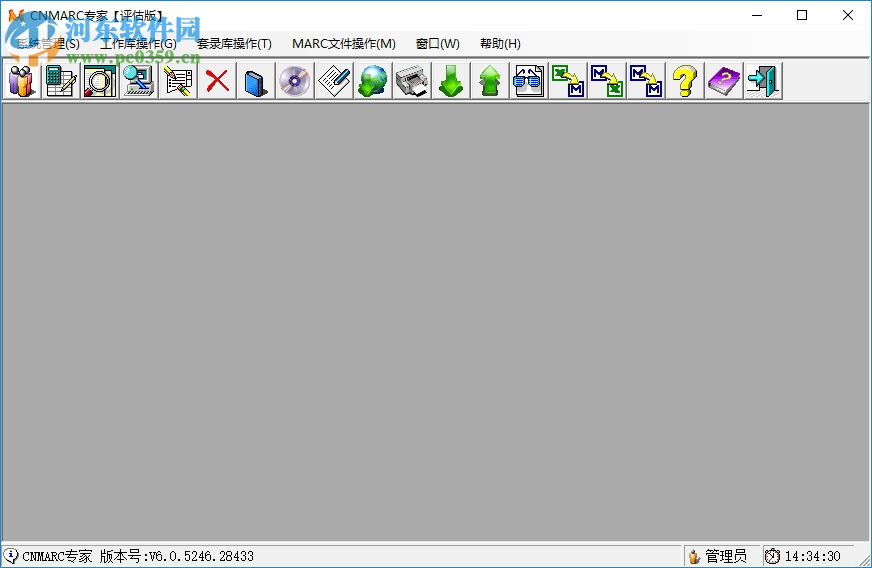Click the info icon in status bar
This screenshot has width=872, height=568.
[11, 555]
